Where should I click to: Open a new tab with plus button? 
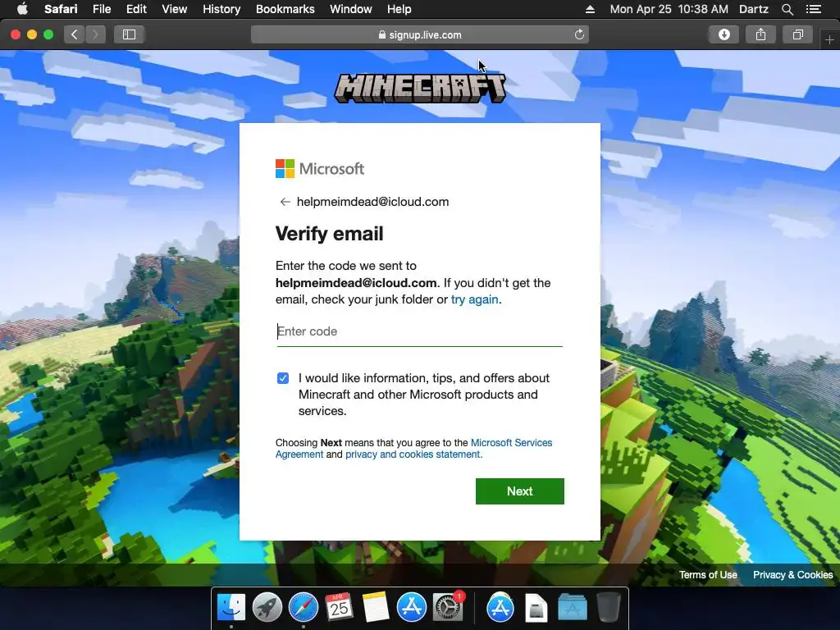click(x=829, y=39)
